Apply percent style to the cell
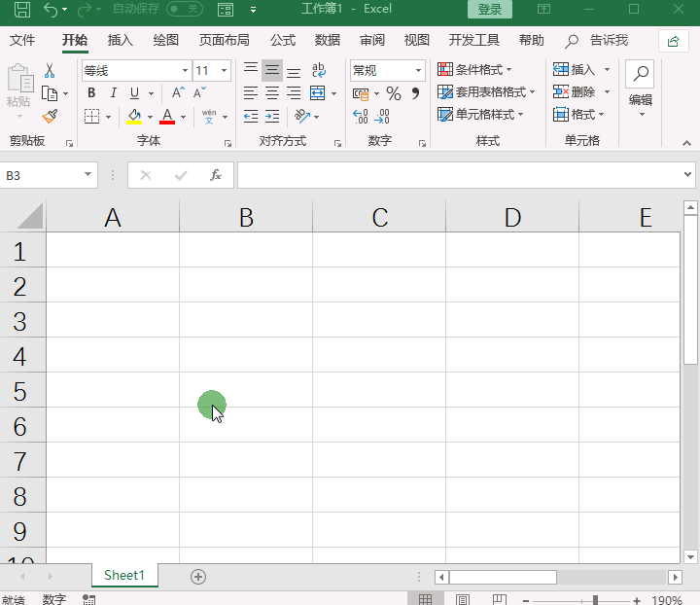The width and height of the screenshot is (700, 605). (394, 93)
